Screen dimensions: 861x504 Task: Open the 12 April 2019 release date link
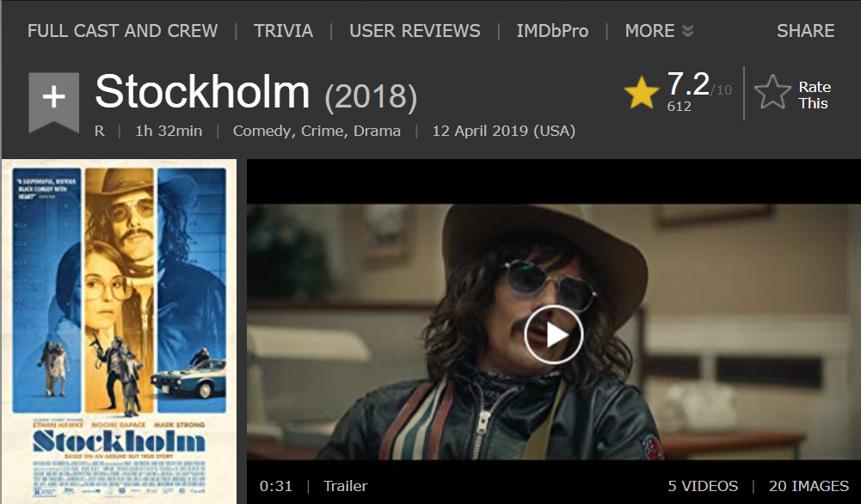[x=503, y=132]
